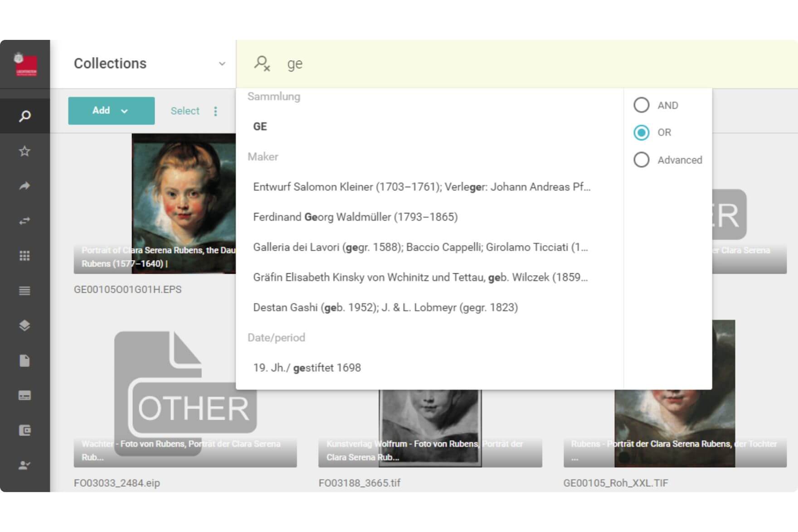This screenshot has height=532, width=798.
Task: Click the Select link
Action: click(185, 111)
